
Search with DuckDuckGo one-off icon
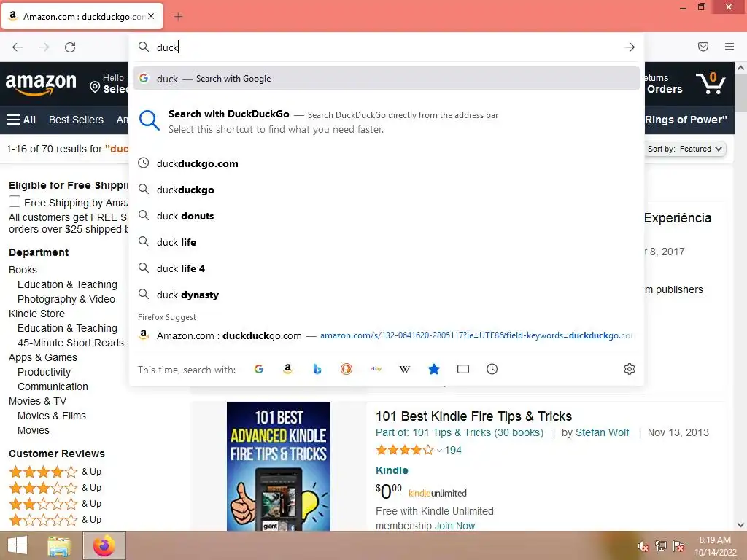pyautogui.click(x=347, y=369)
